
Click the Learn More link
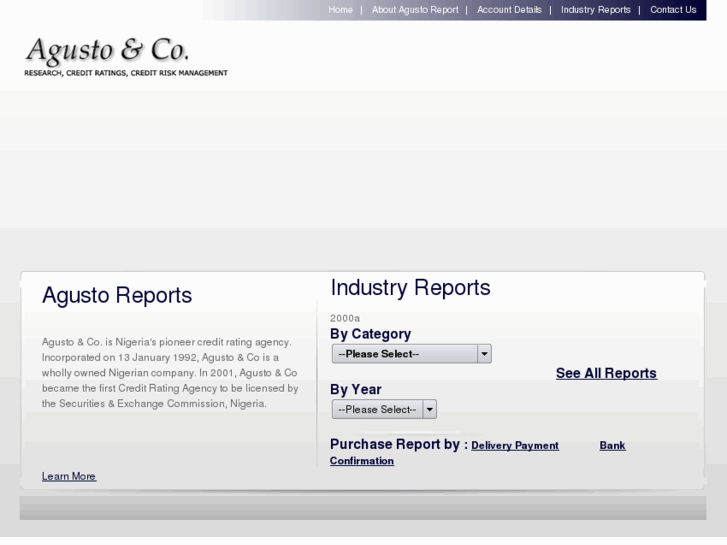point(69,476)
